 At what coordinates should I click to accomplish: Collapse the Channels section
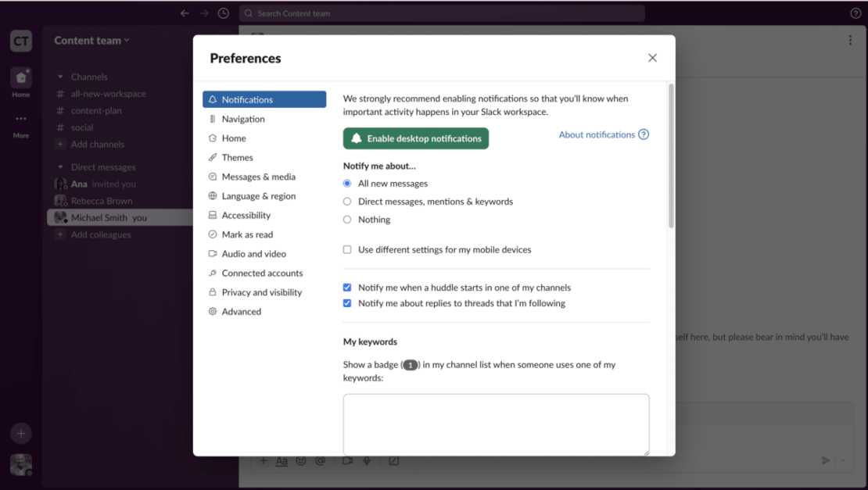coord(60,77)
